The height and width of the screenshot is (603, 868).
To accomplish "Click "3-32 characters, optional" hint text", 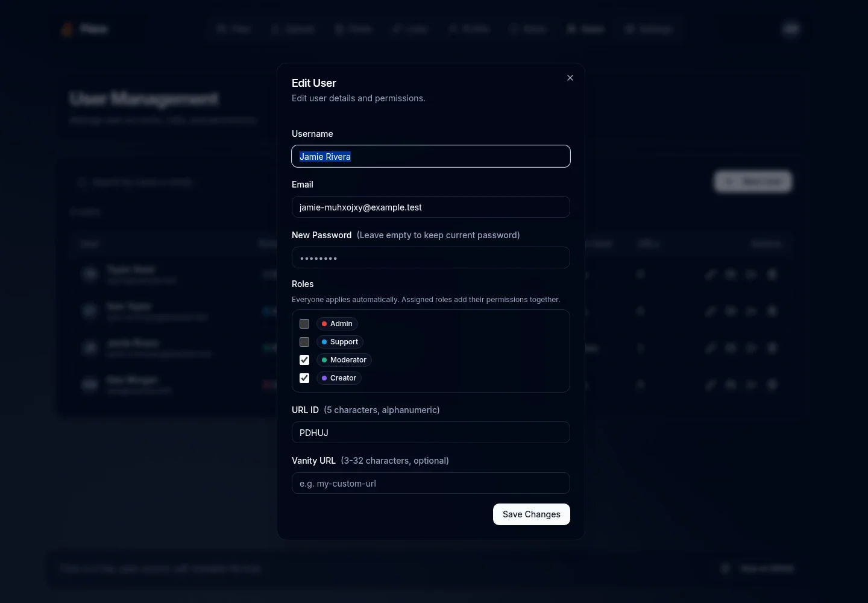I will tap(395, 461).
